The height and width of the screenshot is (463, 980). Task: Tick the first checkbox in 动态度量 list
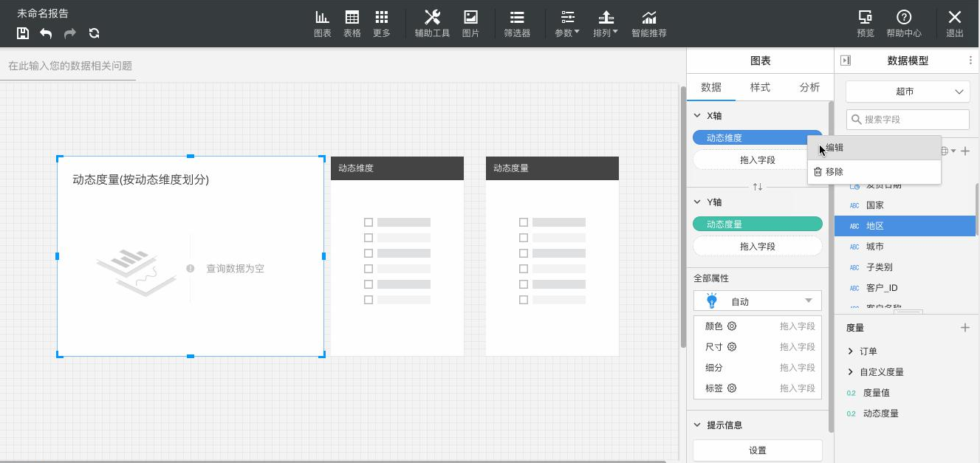524,222
